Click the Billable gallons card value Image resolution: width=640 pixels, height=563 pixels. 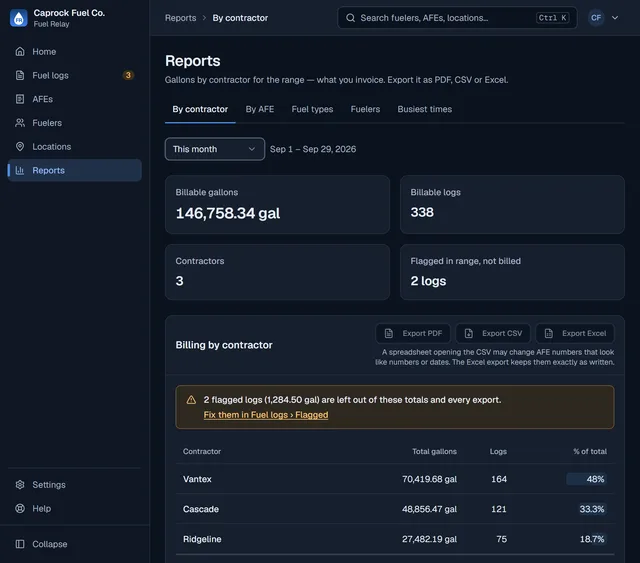point(228,213)
